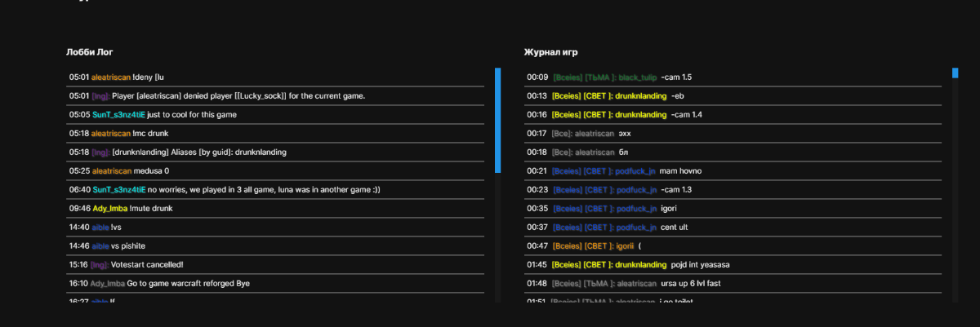
Task: Open SunT_s3nz4tiE from the 05:05 message
Action: pos(118,115)
